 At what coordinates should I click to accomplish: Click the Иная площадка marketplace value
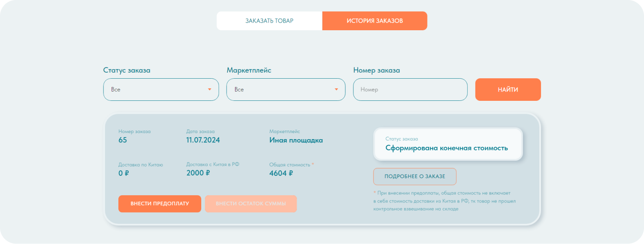coord(296,140)
